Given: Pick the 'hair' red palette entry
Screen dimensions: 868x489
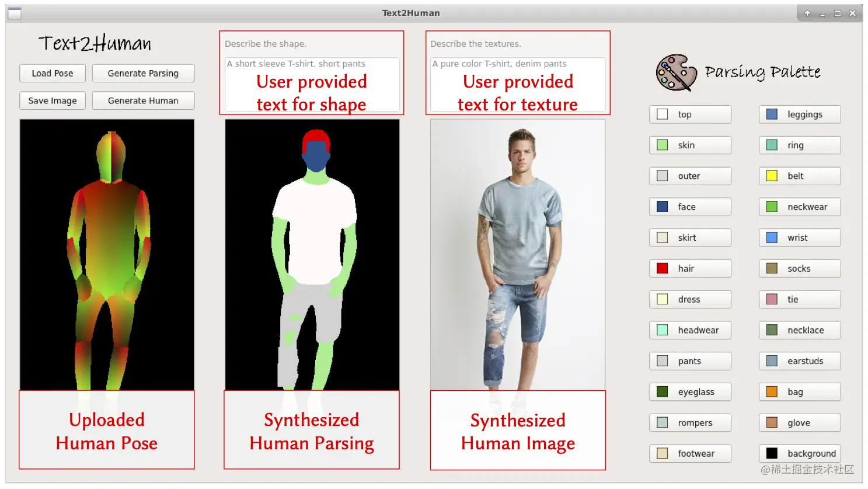Looking at the screenshot, I should [x=690, y=269].
